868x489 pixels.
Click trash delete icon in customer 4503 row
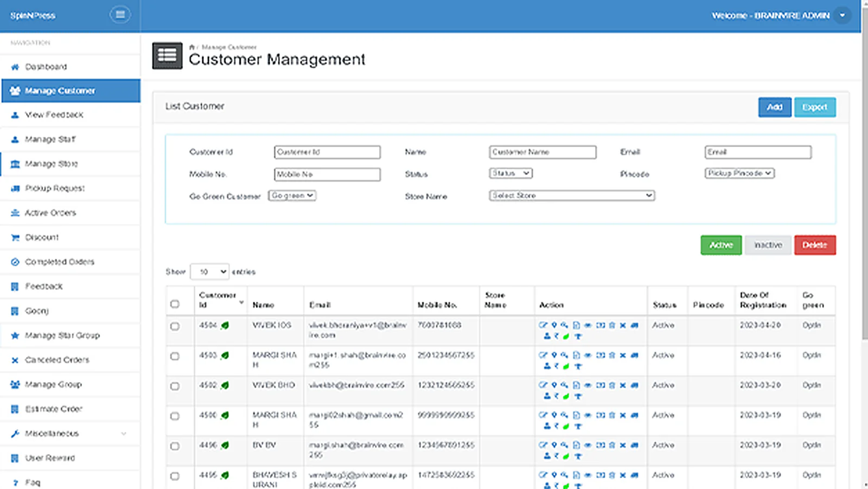612,355
